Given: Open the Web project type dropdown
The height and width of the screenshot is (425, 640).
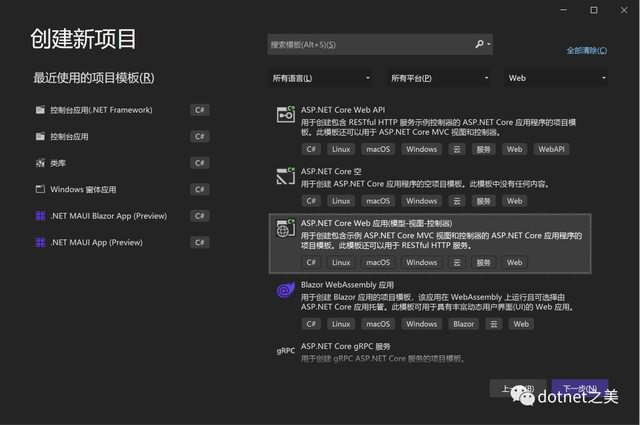Looking at the screenshot, I should click(556, 78).
